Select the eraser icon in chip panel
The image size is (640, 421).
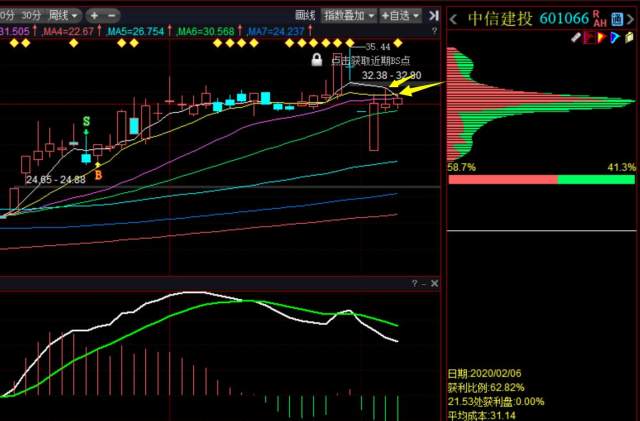(576, 38)
